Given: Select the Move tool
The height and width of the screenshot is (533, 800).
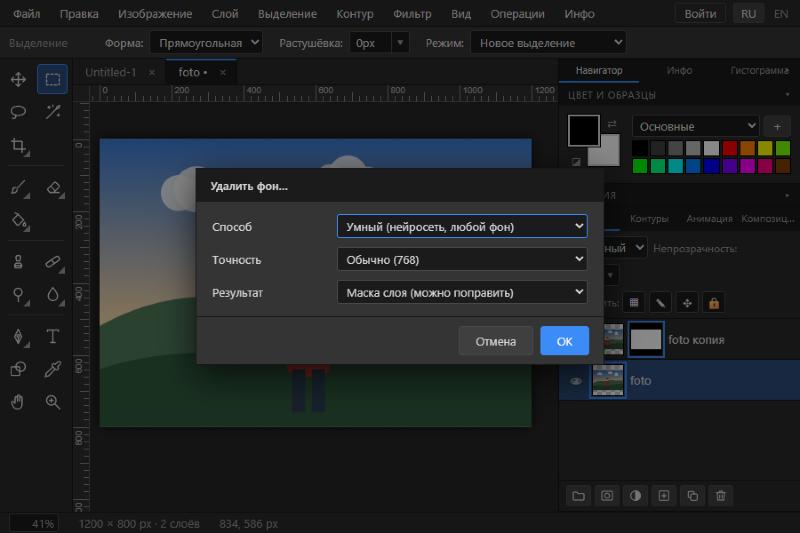Looking at the screenshot, I should 18,80.
